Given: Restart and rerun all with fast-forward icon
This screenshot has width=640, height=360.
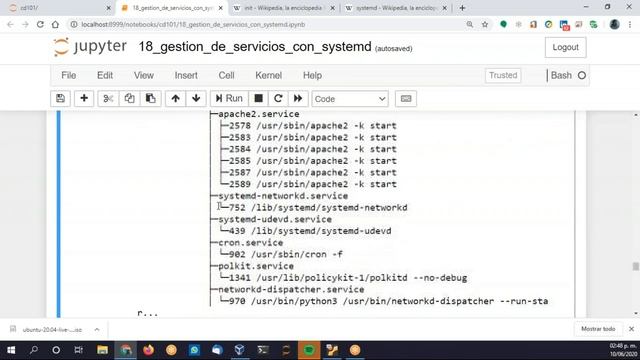Looking at the screenshot, I should click(298, 98).
